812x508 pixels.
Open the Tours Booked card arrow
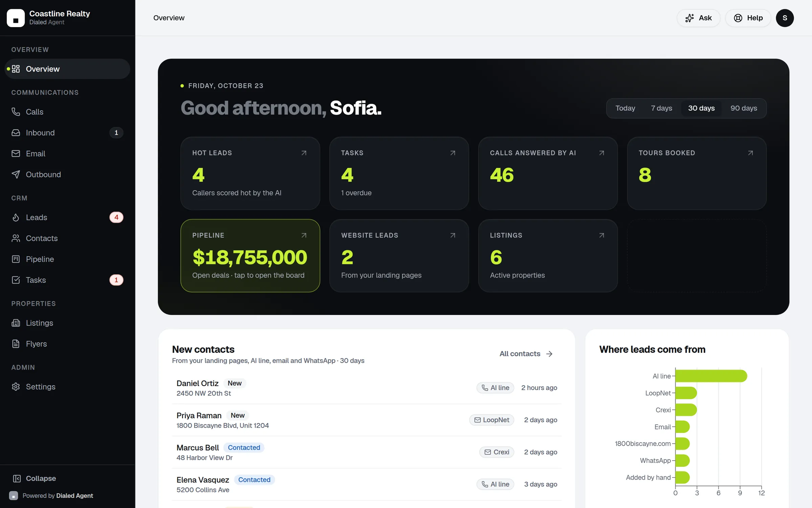(750, 153)
